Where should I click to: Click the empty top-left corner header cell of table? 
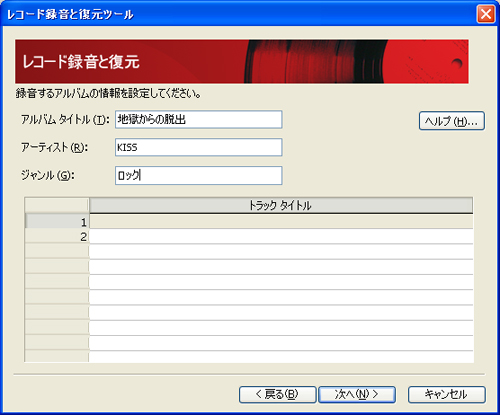point(57,205)
